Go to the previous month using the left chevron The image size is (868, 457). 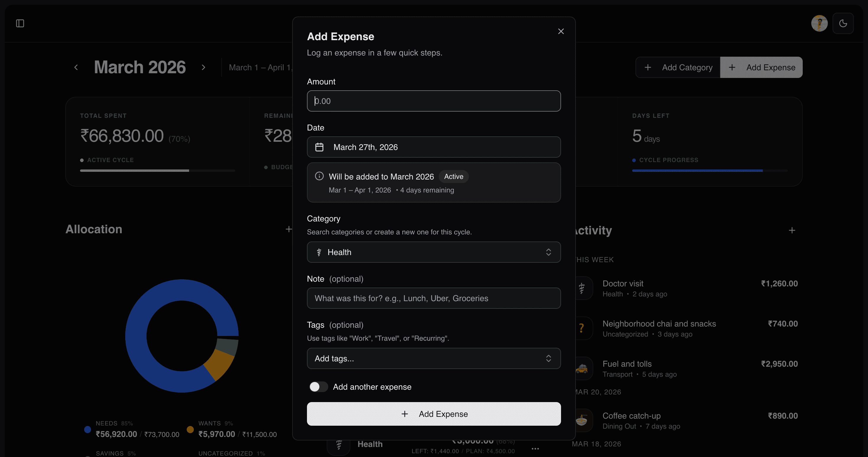[x=76, y=67]
